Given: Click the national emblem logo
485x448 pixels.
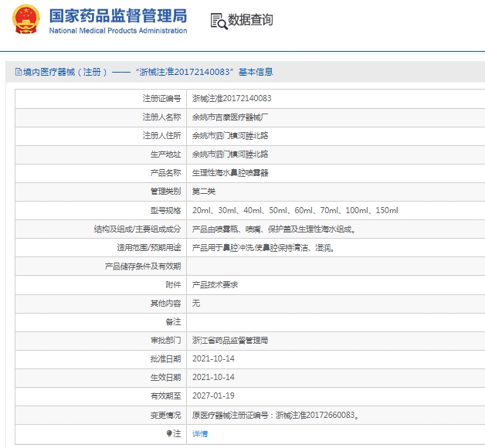Looking at the screenshot, I should (26, 19).
